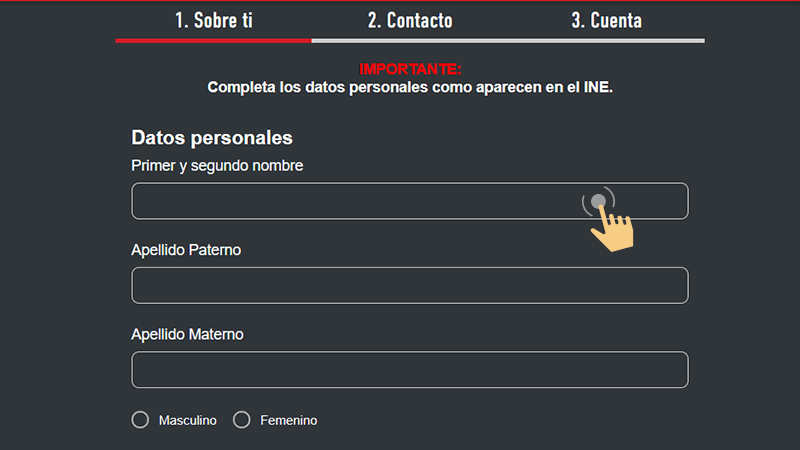Click the "Femenino" option label text
This screenshot has height=450, width=800.
pyautogui.click(x=288, y=421)
